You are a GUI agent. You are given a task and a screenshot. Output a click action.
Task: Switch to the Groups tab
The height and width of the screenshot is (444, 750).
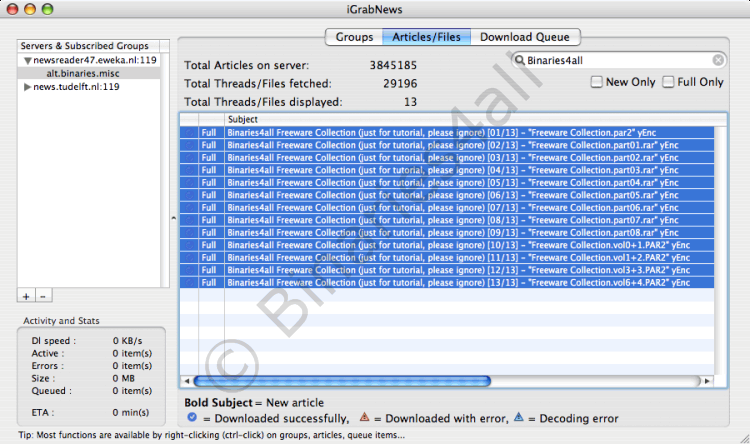[354, 37]
